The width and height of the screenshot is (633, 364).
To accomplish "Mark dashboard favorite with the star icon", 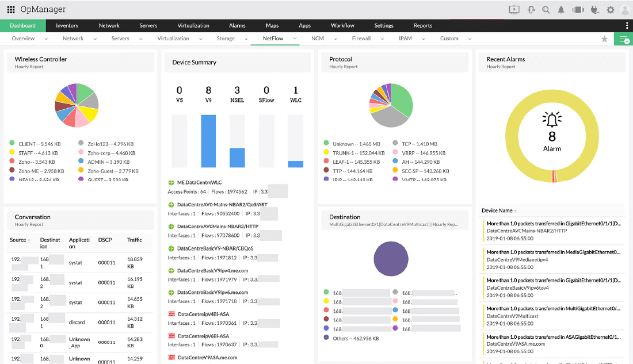I will (604, 39).
